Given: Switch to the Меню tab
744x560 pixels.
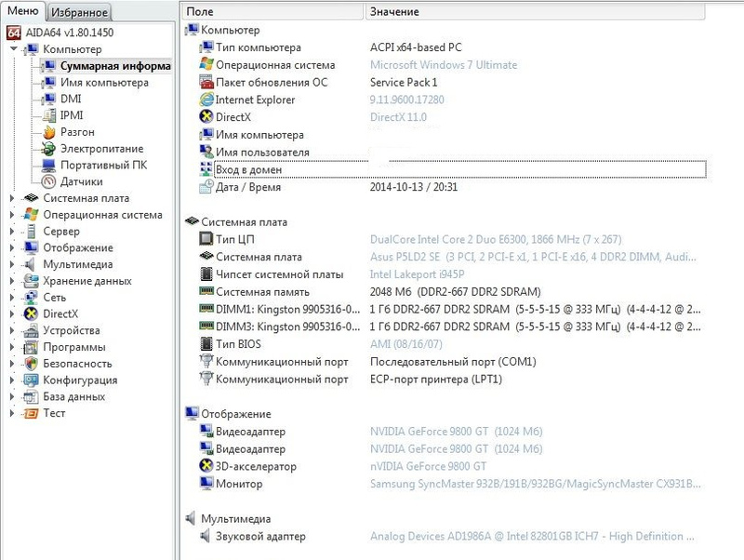Looking at the screenshot, I should [23, 11].
